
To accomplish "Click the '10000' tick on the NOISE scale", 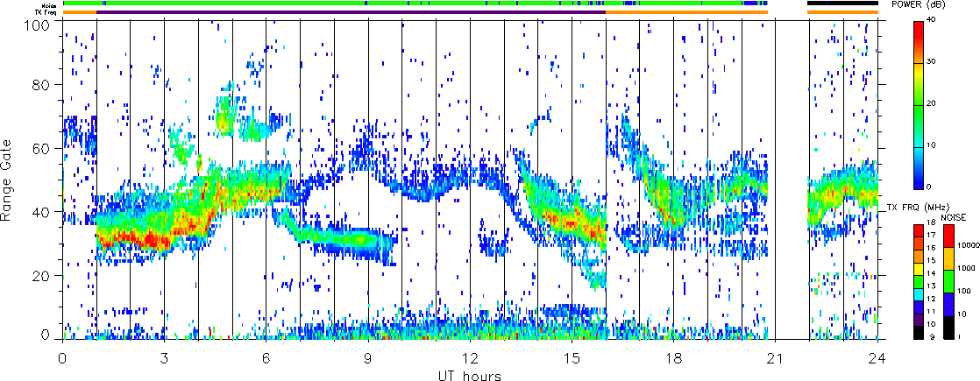I will coord(969,245).
